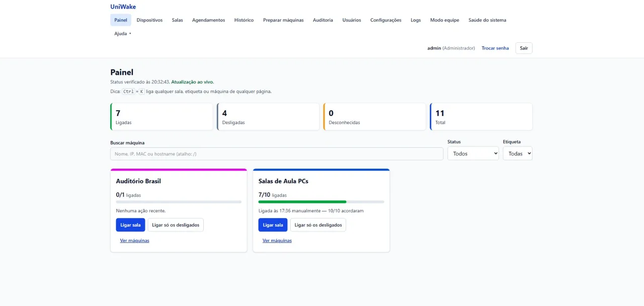Click the Nenhuma ação recente text

pyautogui.click(x=141, y=211)
